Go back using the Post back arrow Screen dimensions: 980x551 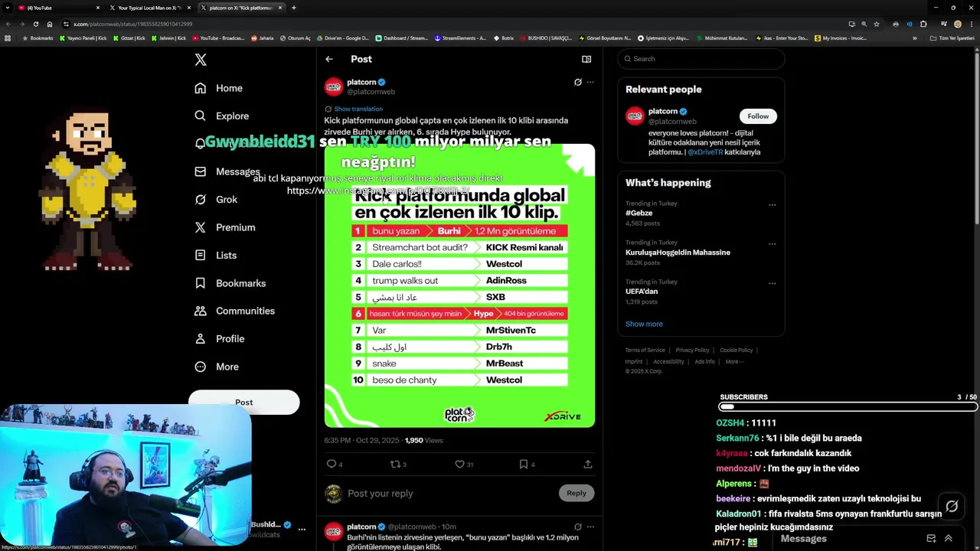329,59
